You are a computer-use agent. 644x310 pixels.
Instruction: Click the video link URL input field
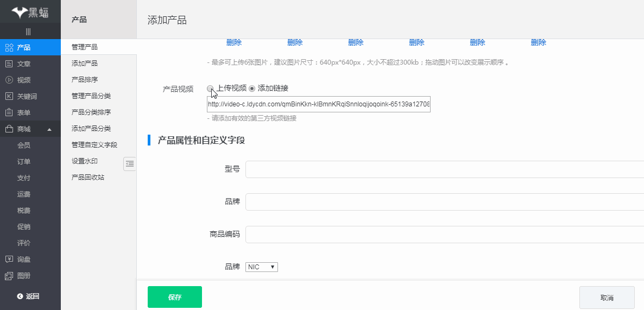[318, 104]
